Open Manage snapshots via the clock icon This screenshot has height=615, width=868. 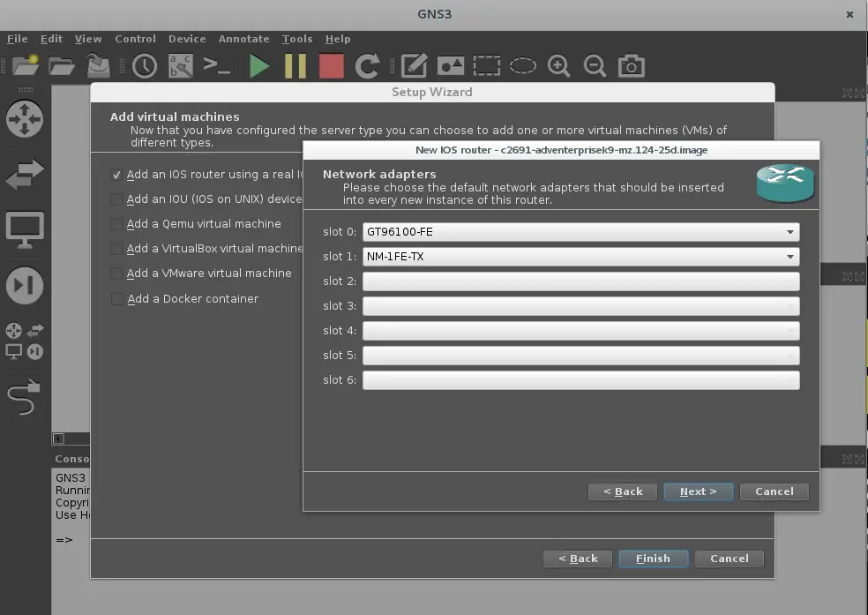pyautogui.click(x=145, y=66)
